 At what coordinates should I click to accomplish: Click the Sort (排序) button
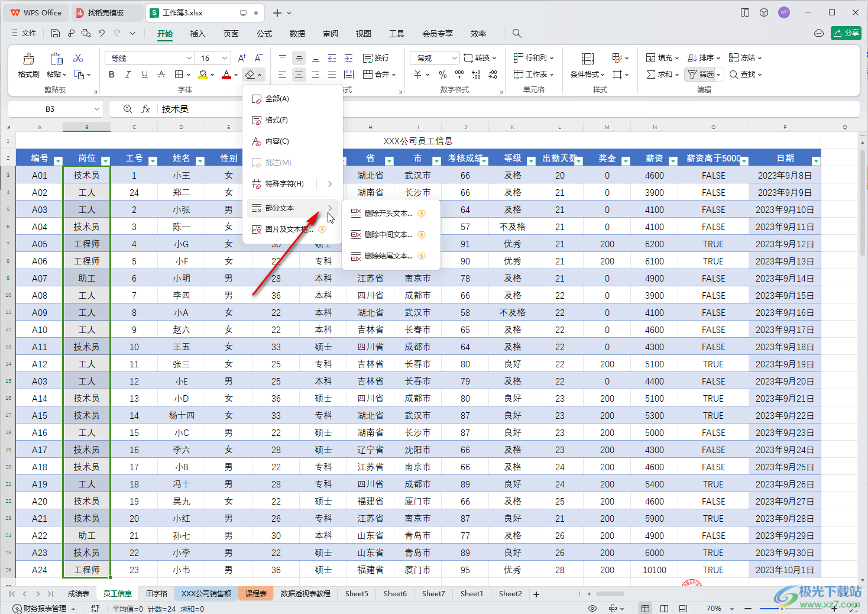(704, 58)
